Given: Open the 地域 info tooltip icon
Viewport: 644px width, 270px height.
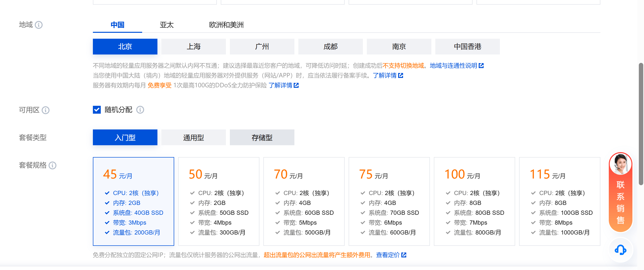Looking at the screenshot, I should (38, 25).
